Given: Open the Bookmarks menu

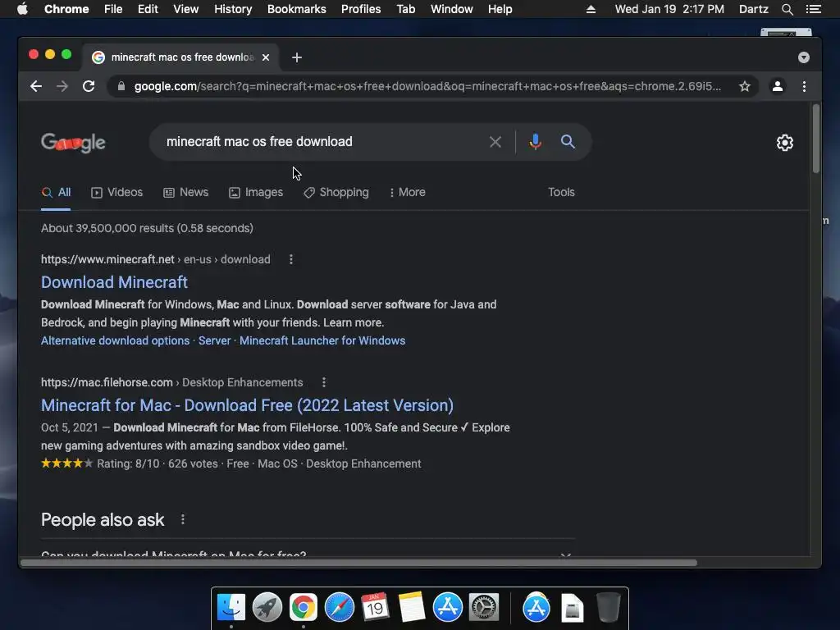Looking at the screenshot, I should coord(297,9).
